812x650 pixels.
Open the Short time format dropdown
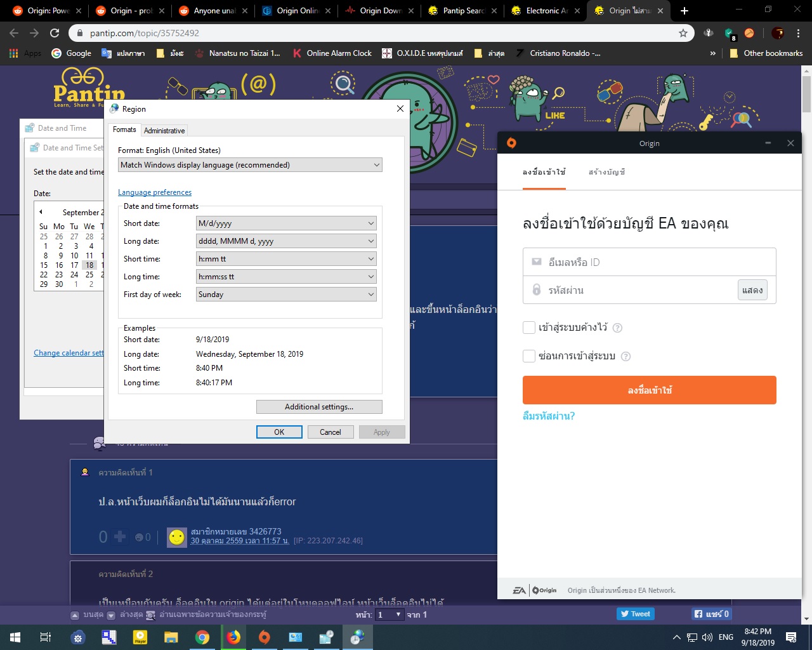[286, 259]
